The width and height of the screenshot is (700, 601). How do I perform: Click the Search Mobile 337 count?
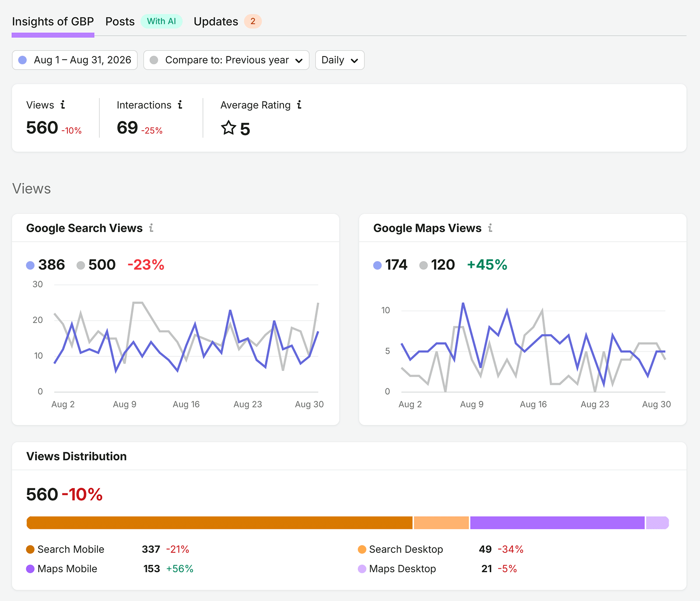pos(151,549)
